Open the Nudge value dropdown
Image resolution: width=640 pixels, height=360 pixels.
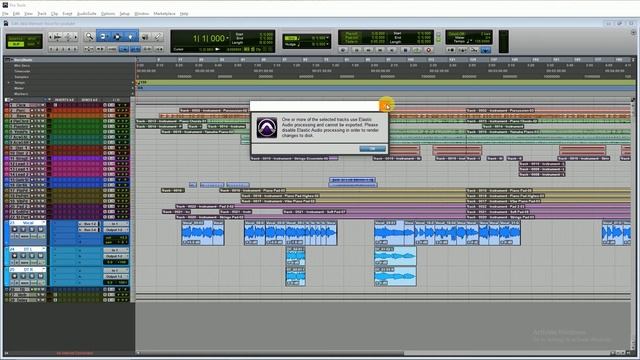pyautogui.click(x=328, y=44)
